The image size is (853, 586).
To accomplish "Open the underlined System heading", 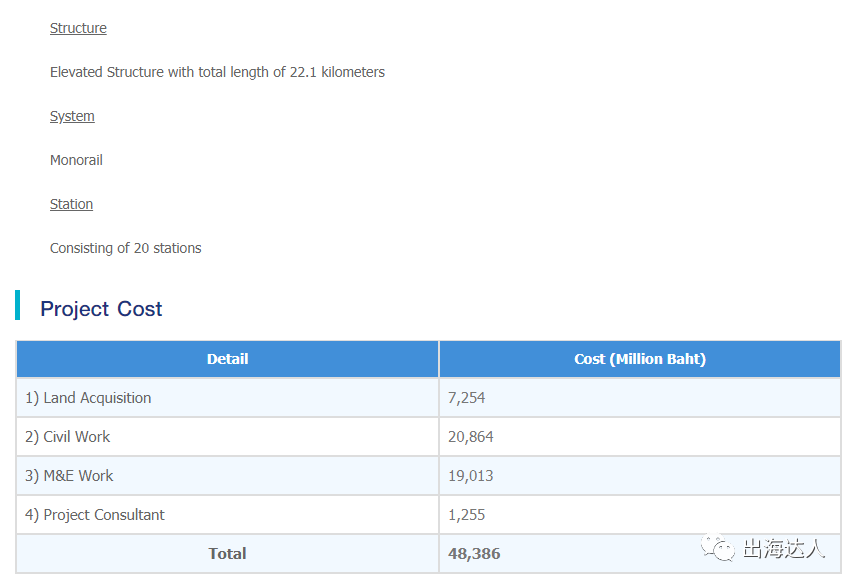I will click(x=72, y=116).
